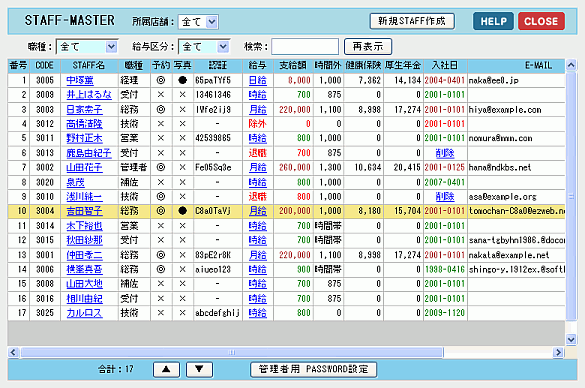The image size is (585, 388).
Task: Click the 新規STAFF作成 button
Action: click(412, 21)
